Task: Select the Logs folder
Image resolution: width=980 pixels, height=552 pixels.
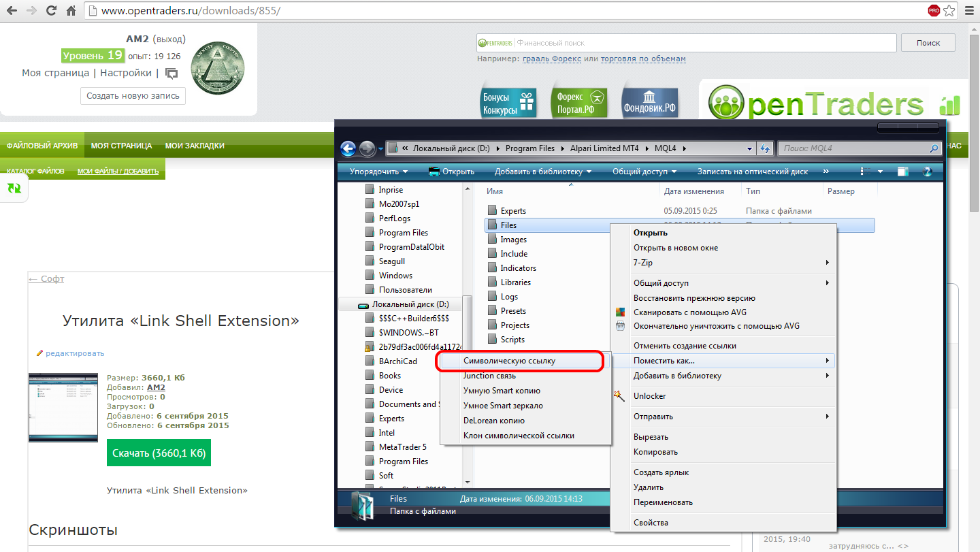Action: pos(509,297)
